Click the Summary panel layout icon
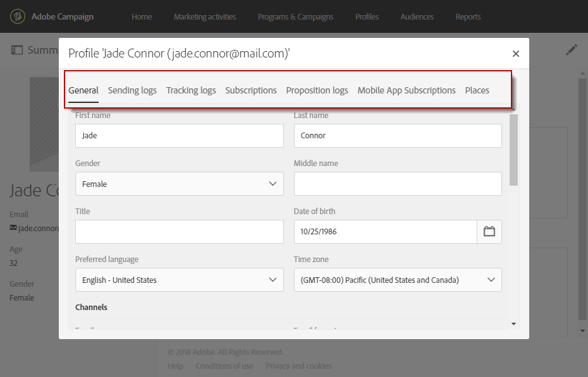 [x=17, y=50]
